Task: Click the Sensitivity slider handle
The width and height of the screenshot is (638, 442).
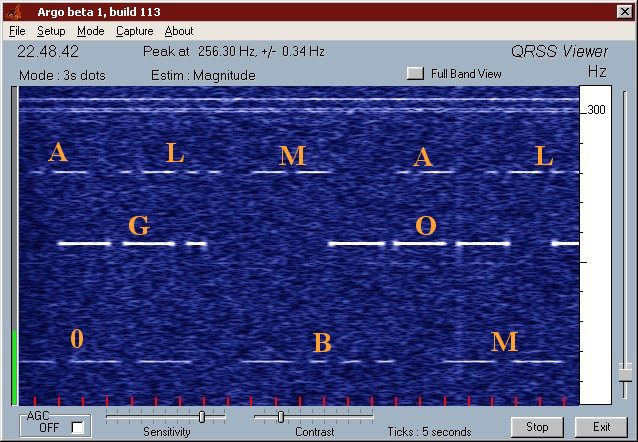Action: click(202, 417)
